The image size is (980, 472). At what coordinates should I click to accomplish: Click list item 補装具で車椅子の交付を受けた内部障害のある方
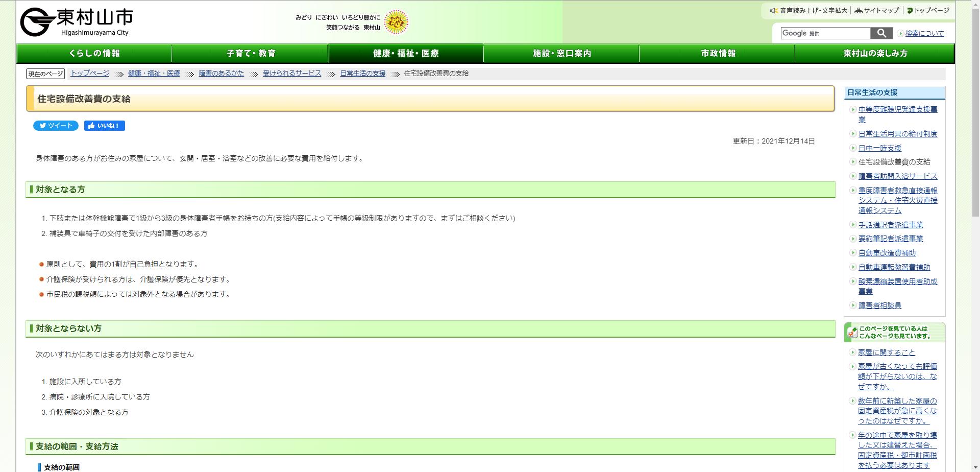point(128,233)
